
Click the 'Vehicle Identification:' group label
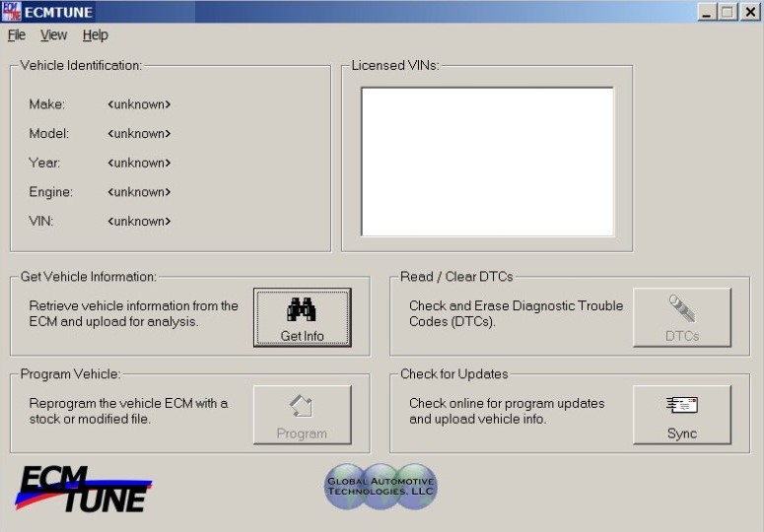[81, 65]
